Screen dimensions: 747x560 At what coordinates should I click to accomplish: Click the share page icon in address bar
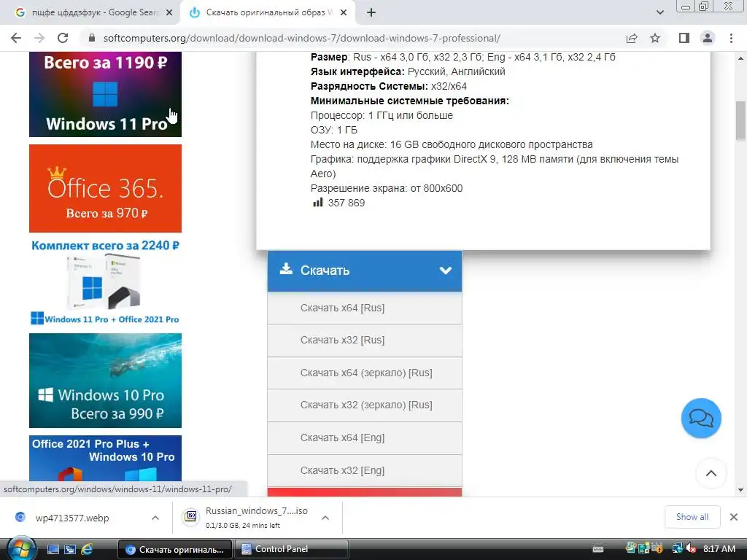pyautogui.click(x=632, y=38)
